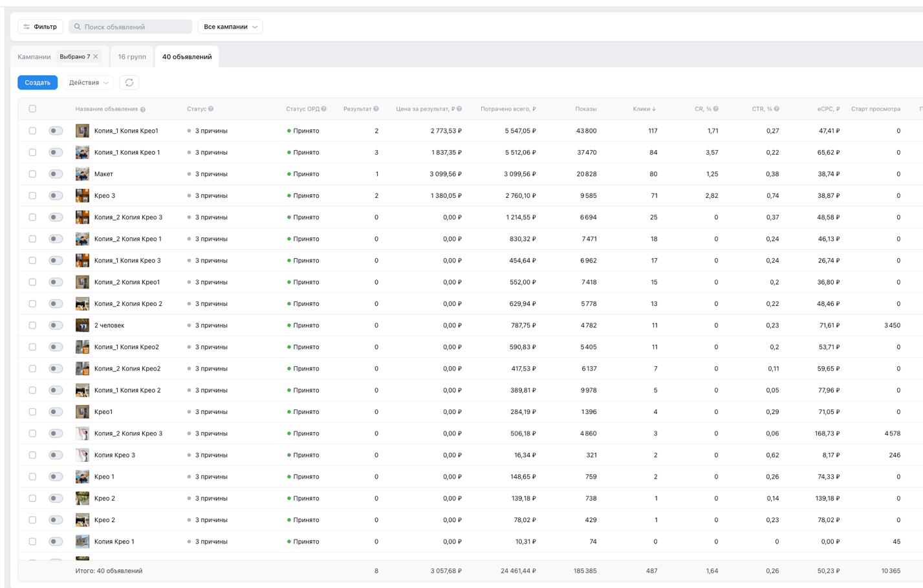
Task: Tick the select-all checkbox in table header
Action: 32,109
